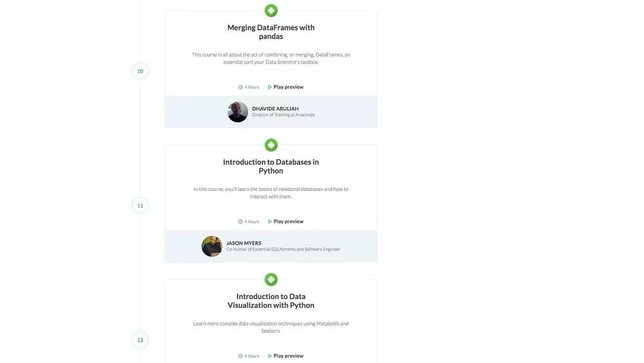Open the Introduction to Databases in Python title
Image resolution: width=644 pixels, height=363 pixels.
tap(271, 166)
